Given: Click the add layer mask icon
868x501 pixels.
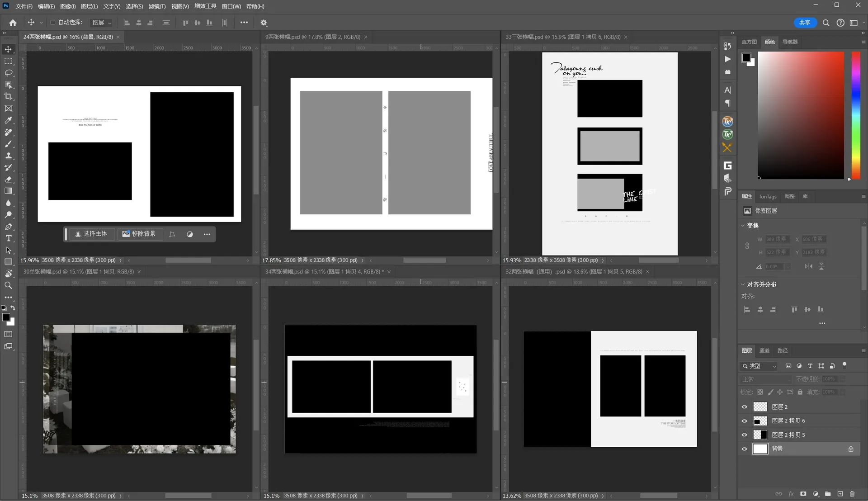Looking at the screenshot, I should coord(803,494).
